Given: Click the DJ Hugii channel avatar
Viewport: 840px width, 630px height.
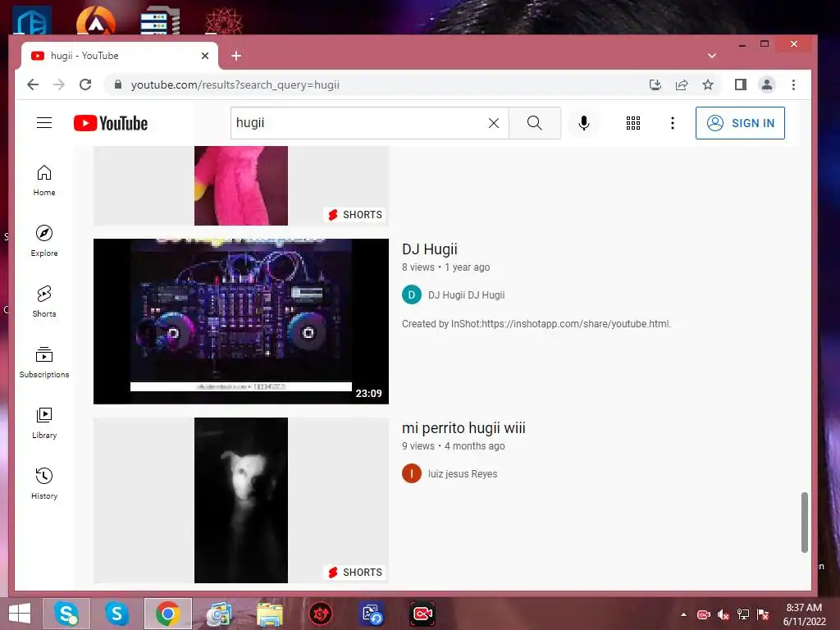Looking at the screenshot, I should pyautogui.click(x=412, y=294).
